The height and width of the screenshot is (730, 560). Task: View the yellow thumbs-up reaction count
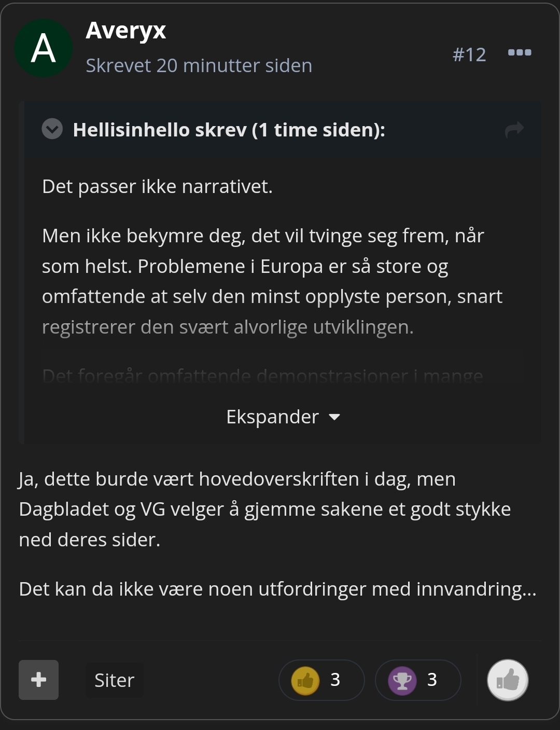321,680
